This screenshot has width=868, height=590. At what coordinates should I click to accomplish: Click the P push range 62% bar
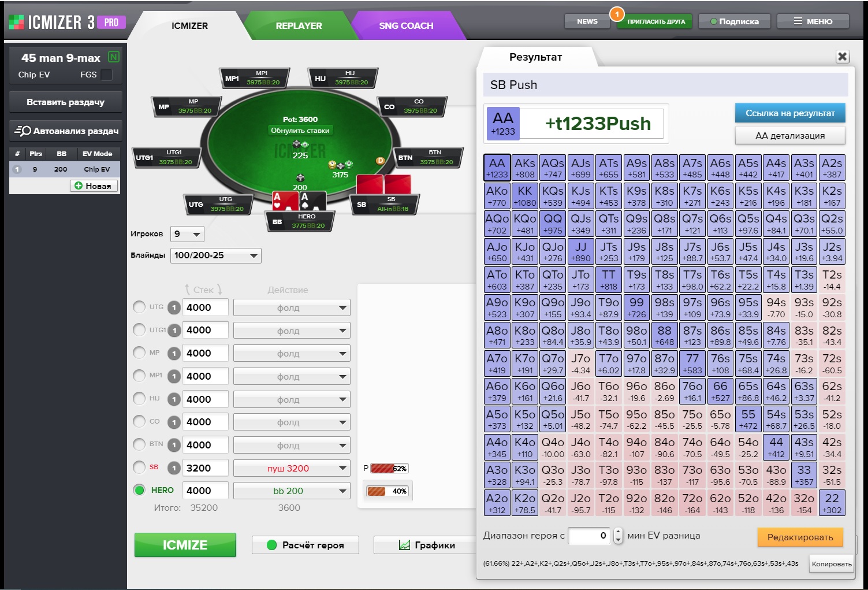(x=389, y=468)
